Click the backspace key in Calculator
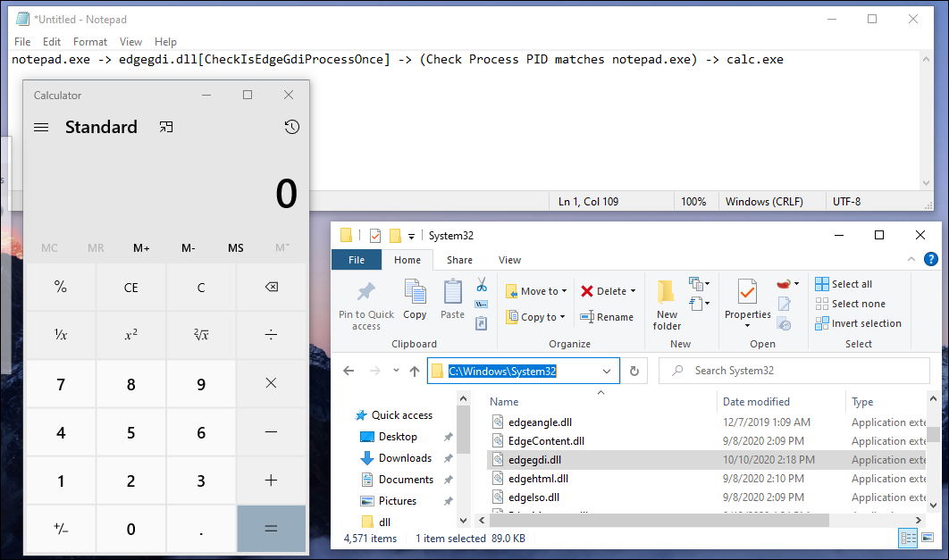 [271, 287]
